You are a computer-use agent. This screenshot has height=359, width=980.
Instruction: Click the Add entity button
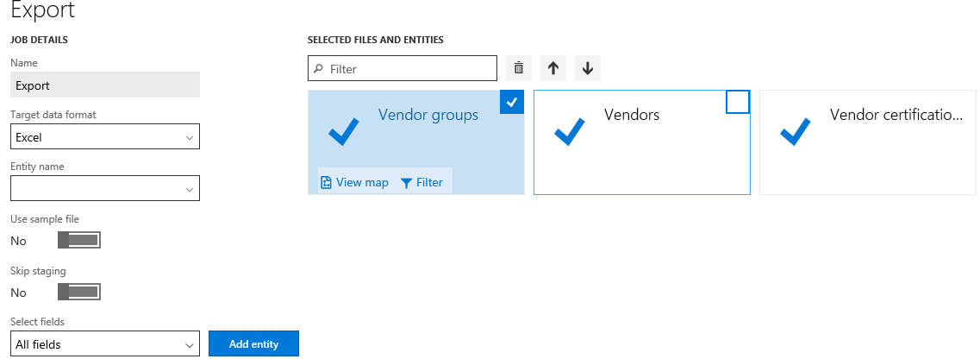253,343
